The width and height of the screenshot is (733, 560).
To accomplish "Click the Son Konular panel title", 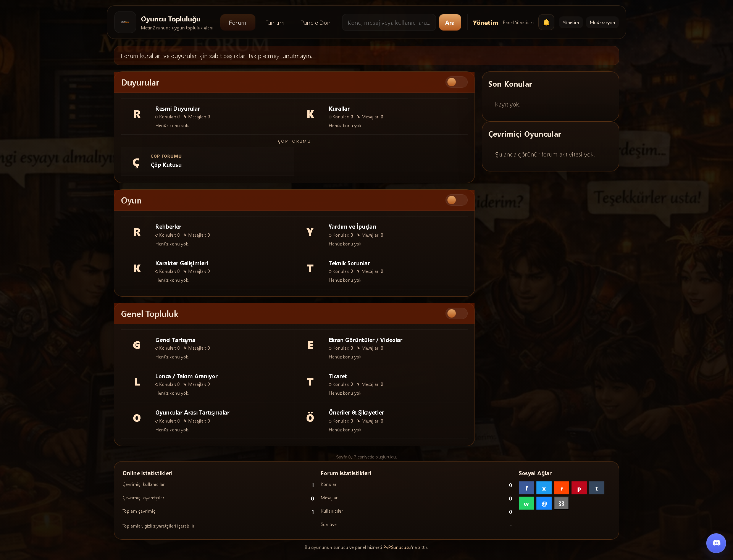I will [x=510, y=84].
